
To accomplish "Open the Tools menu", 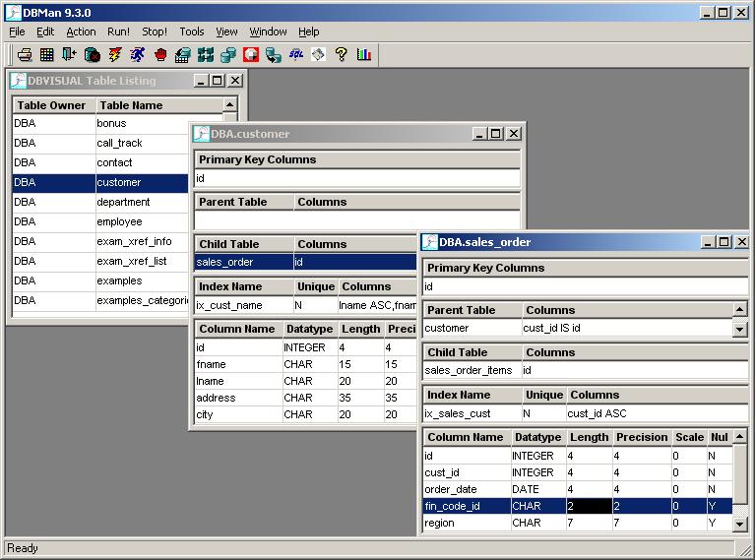I will pyautogui.click(x=192, y=31).
